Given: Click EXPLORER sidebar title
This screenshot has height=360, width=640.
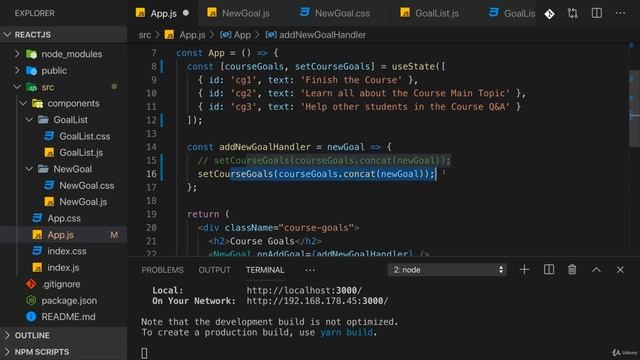Looking at the screenshot, I should point(34,13).
